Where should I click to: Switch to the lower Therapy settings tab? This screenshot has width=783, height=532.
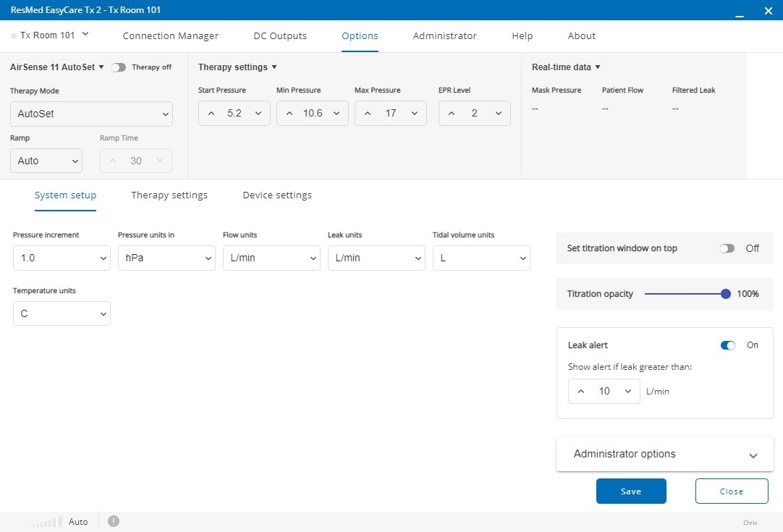coord(169,195)
